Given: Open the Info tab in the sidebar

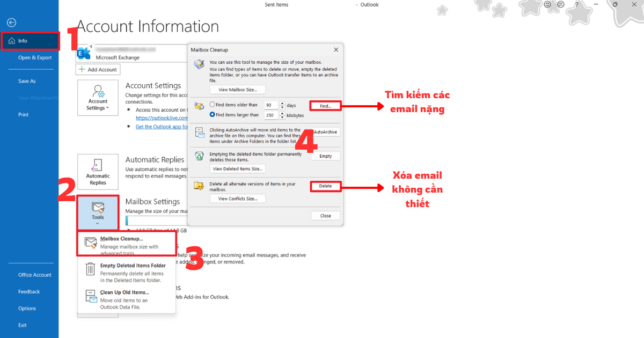Looking at the screenshot, I should click(30, 41).
